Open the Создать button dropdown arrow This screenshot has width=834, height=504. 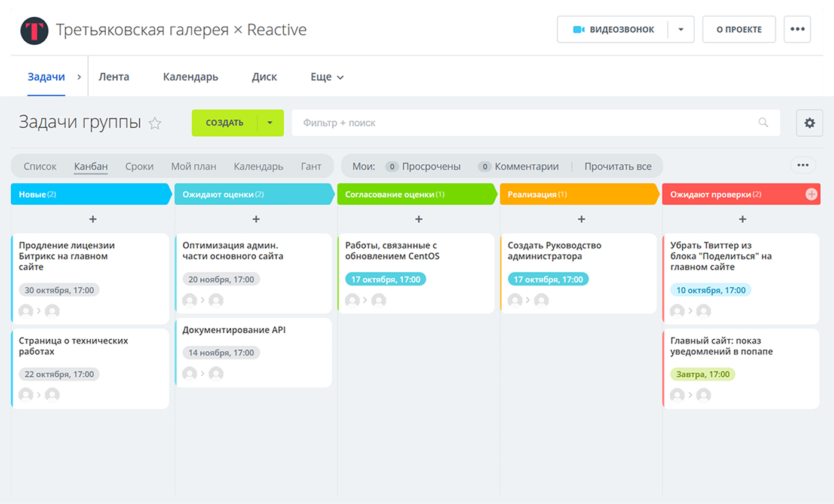point(270,123)
